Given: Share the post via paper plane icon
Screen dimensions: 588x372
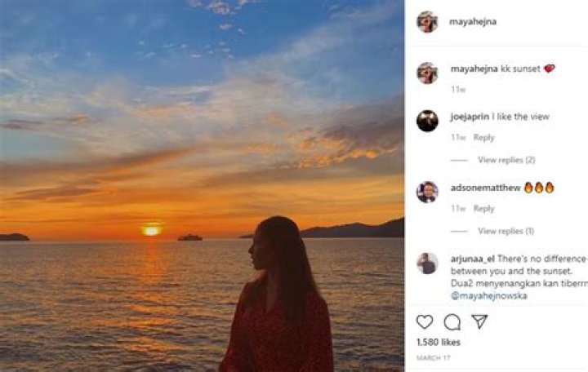Looking at the screenshot, I should [x=479, y=321].
